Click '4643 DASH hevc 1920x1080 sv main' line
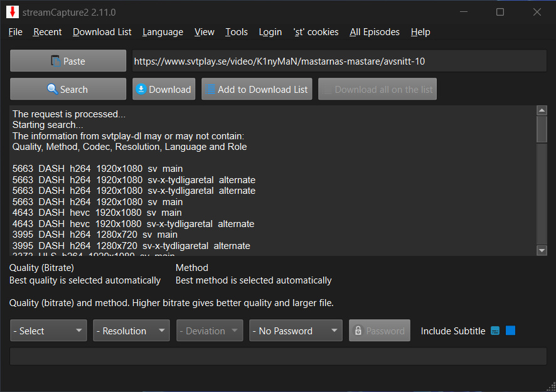 click(x=97, y=213)
